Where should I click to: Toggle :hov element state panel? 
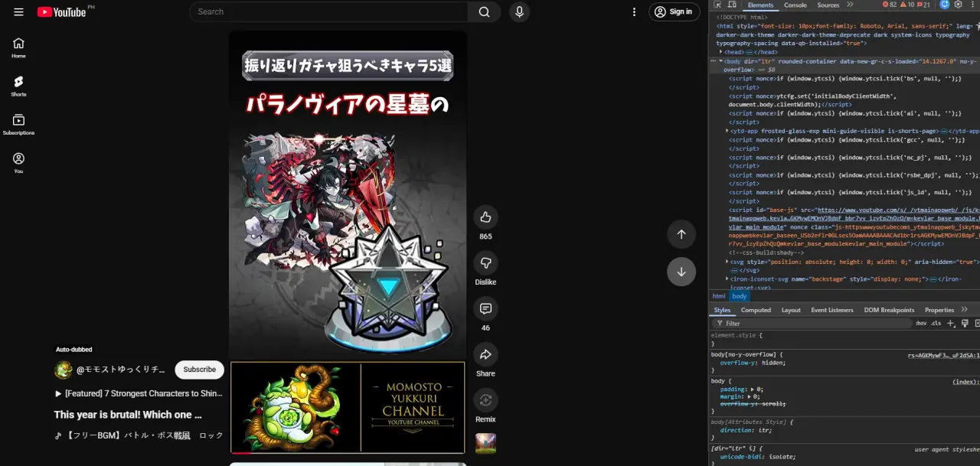(x=920, y=324)
